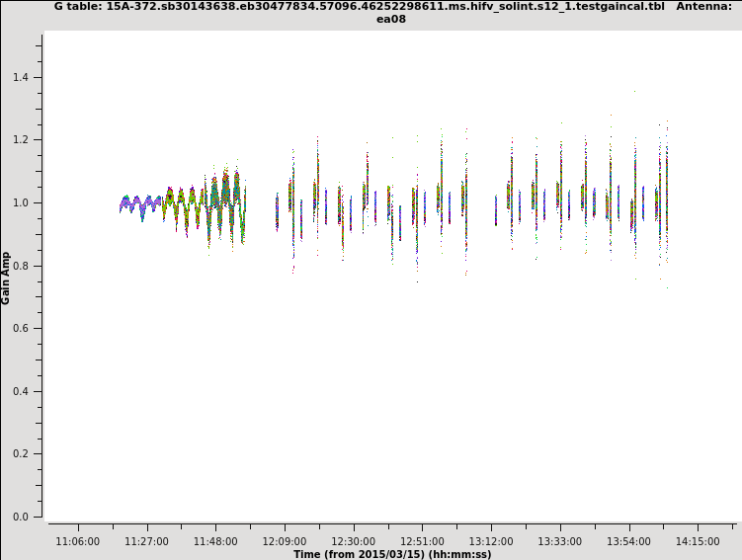Image resolution: width=742 pixels, height=560 pixels.
Task: Select the 13:33:00 x-axis tick label
Action: (560, 541)
